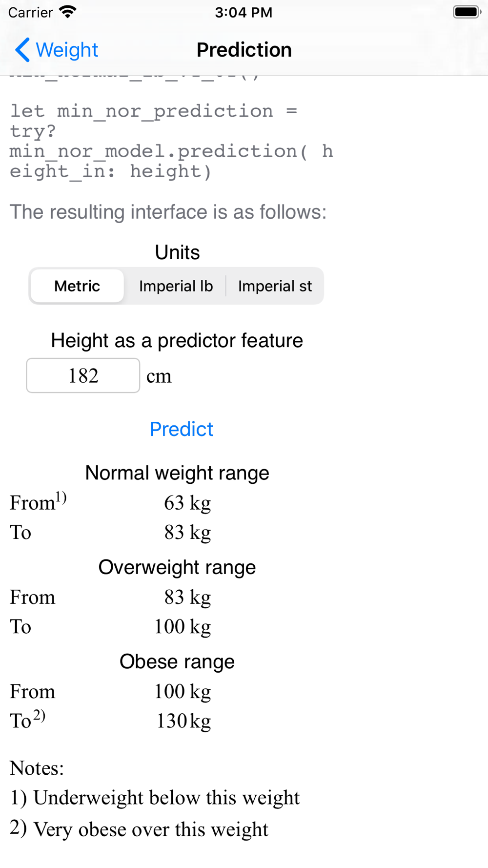This screenshot has height=868, width=488.
Task: Tap the cm unit label
Action: point(159,376)
